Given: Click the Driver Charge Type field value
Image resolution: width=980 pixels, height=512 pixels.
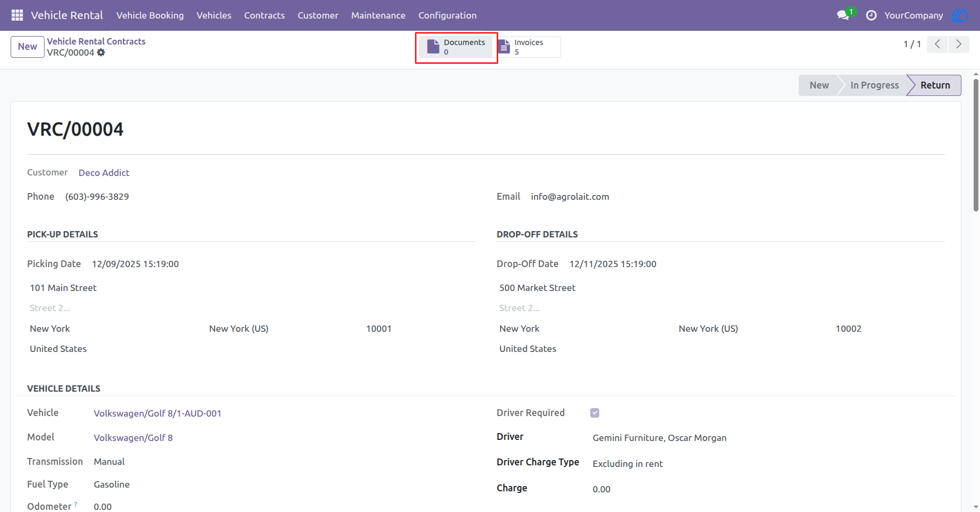Looking at the screenshot, I should [x=628, y=464].
